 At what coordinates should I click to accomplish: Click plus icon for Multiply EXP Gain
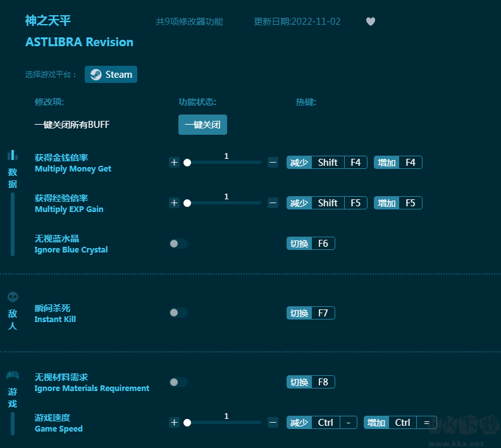pyautogui.click(x=174, y=203)
